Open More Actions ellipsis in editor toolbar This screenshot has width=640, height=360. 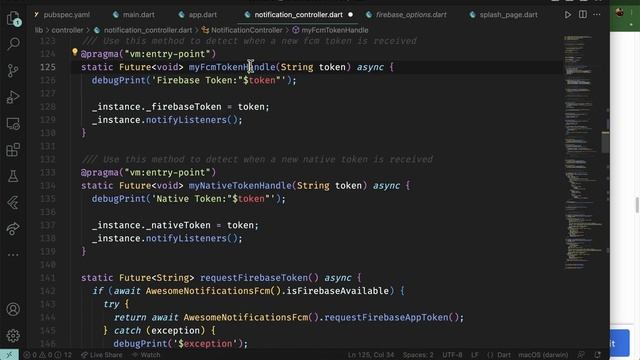[597, 15]
